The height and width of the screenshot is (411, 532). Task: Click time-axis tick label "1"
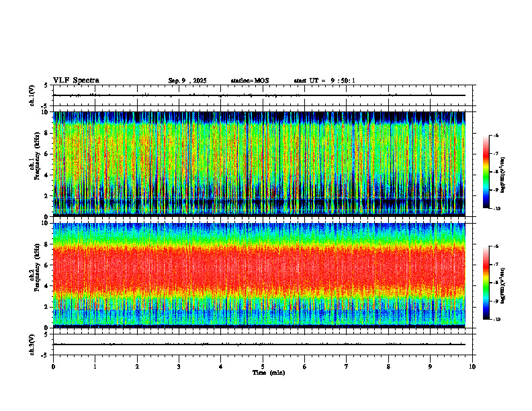(x=95, y=366)
